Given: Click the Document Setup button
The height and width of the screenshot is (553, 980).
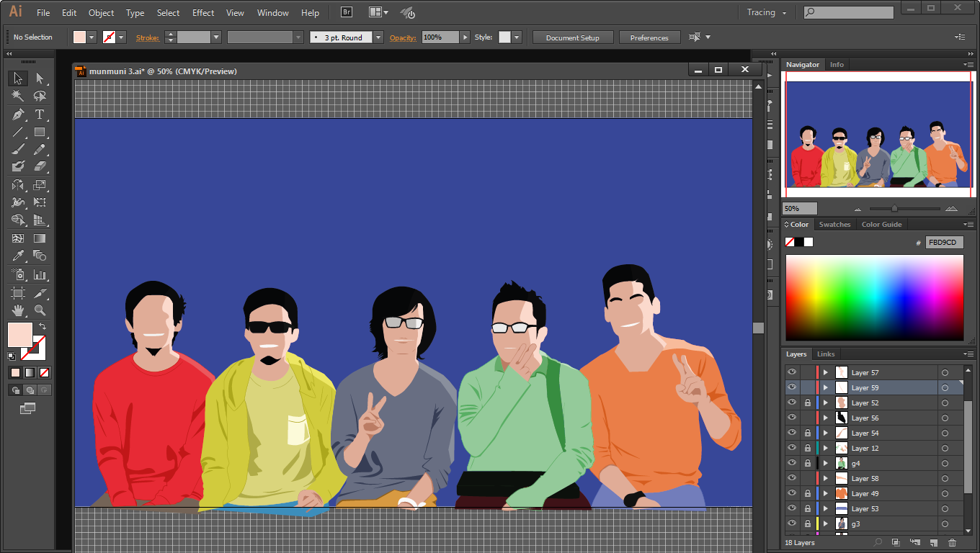Looking at the screenshot, I should coord(572,37).
